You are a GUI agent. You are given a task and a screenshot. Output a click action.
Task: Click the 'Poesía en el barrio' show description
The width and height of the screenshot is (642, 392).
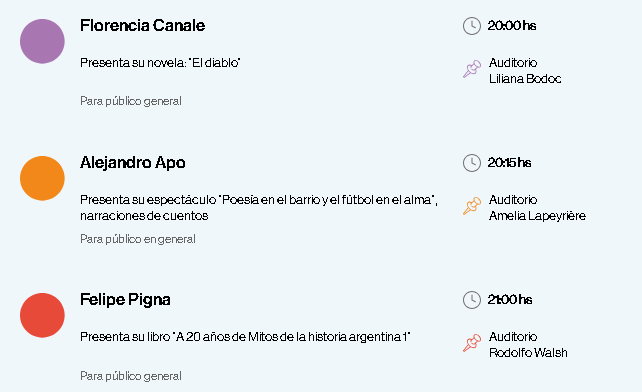point(259,208)
